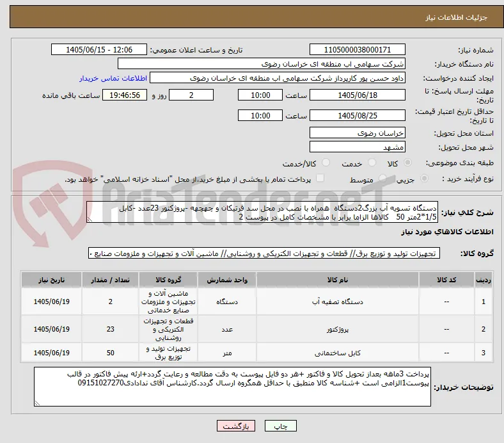
Task: Click the general need description text area
Action: click(x=262, y=213)
